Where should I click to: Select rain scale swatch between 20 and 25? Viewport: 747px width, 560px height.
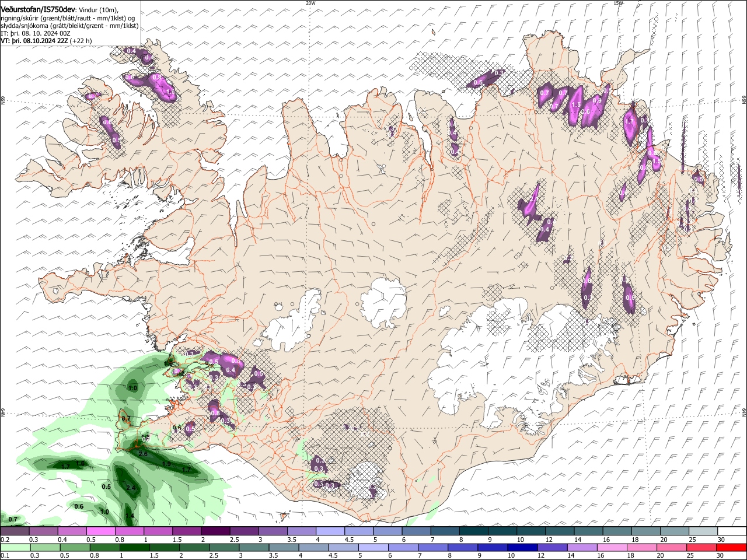(x=672, y=548)
